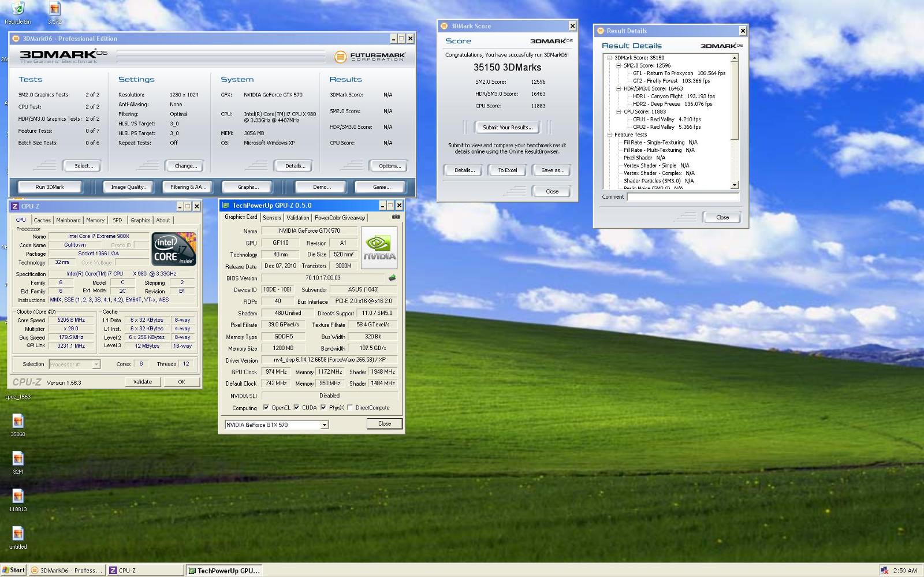This screenshot has height=577, width=924.
Task: Click the Intel Core i7 logo in CPU-Z
Action: [x=174, y=250]
